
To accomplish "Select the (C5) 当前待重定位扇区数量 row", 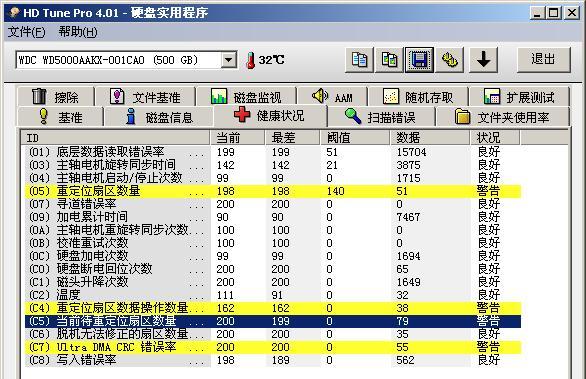I will 273,321.
